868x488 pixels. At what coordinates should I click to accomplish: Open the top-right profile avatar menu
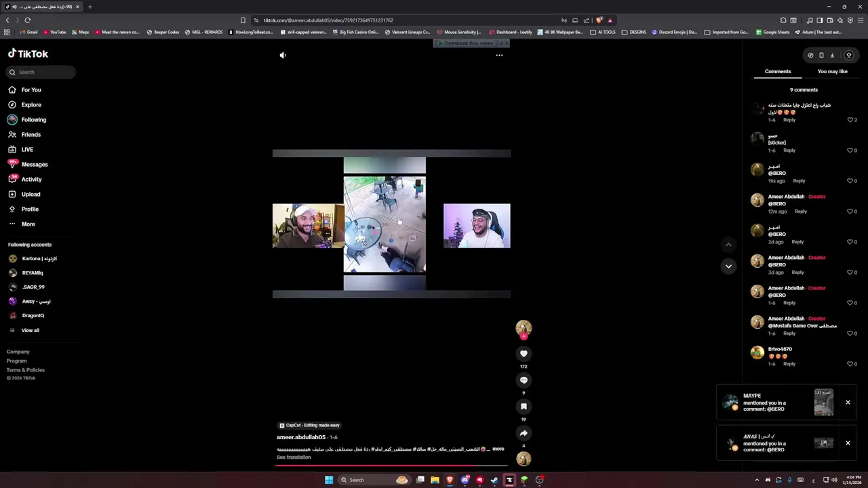point(849,56)
